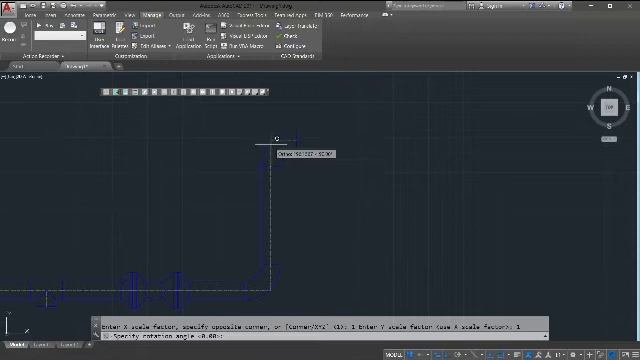The height and width of the screenshot is (360, 640).
Task: Click the Save icon in Quick Access toolbar
Action: [43, 6]
